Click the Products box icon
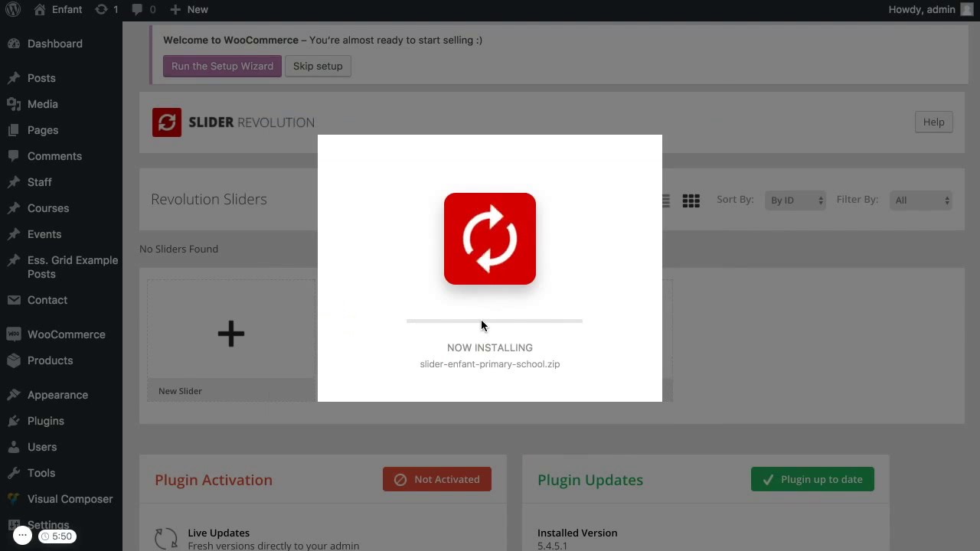This screenshot has height=551, width=980. click(13, 360)
